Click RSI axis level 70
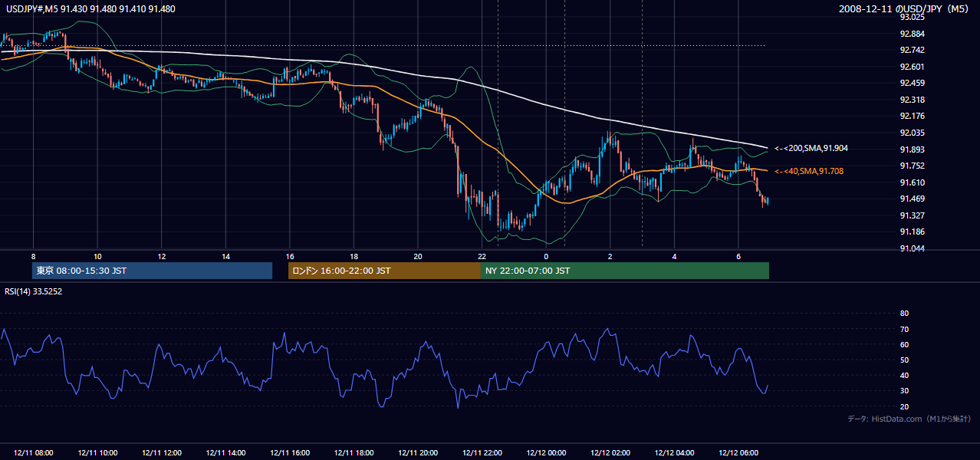The height and width of the screenshot is (460, 980). click(x=904, y=329)
